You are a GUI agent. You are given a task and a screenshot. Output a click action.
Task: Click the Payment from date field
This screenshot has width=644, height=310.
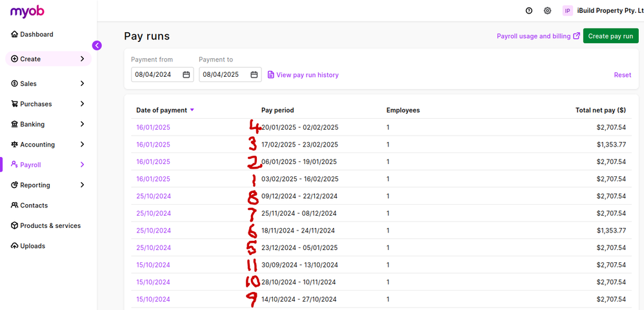pyautogui.click(x=157, y=75)
